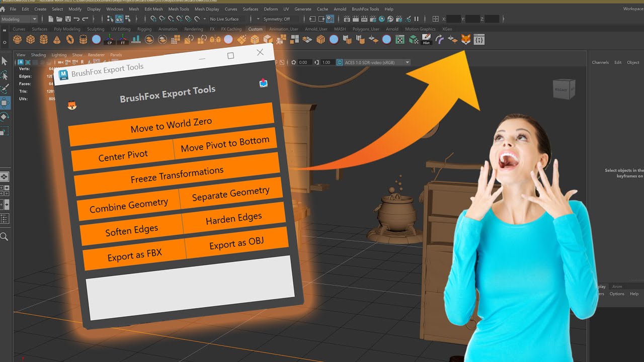The width and height of the screenshot is (644, 362).
Task: Open the Windows menu
Action: pos(115,9)
